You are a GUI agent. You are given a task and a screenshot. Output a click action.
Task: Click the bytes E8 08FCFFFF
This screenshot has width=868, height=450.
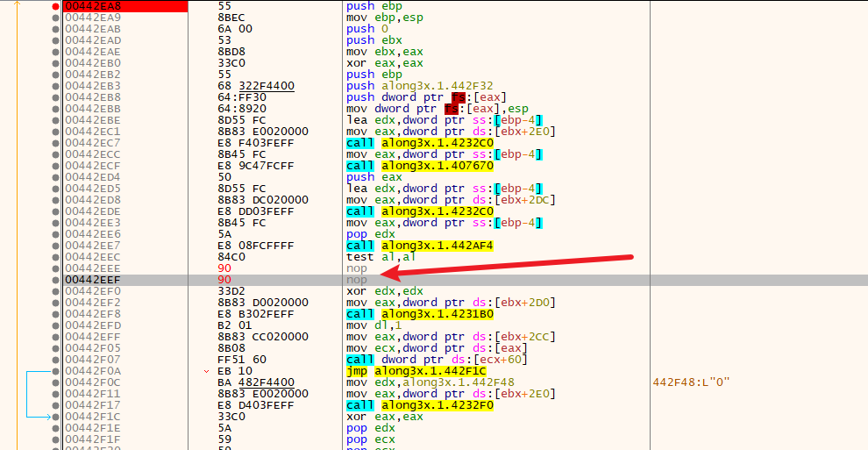(x=256, y=246)
